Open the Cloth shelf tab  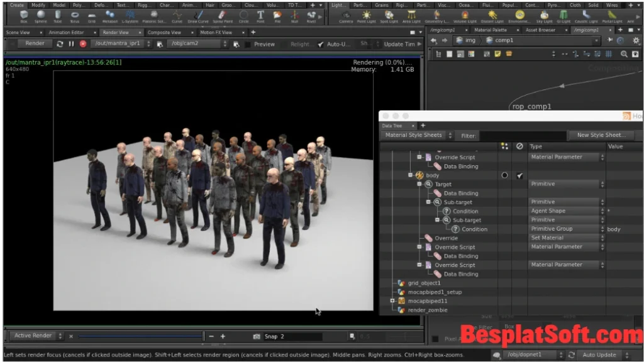click(x=576, y=4)
